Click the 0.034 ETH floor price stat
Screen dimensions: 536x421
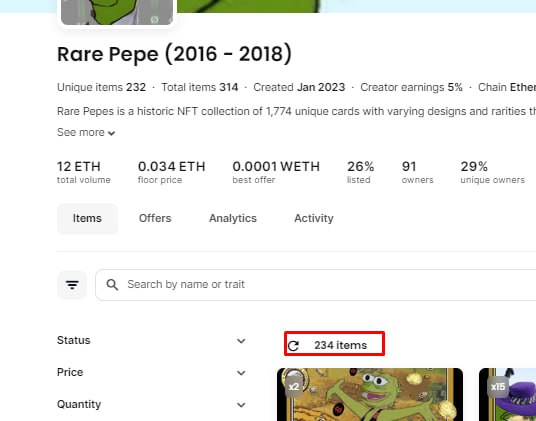pos(172,172)
